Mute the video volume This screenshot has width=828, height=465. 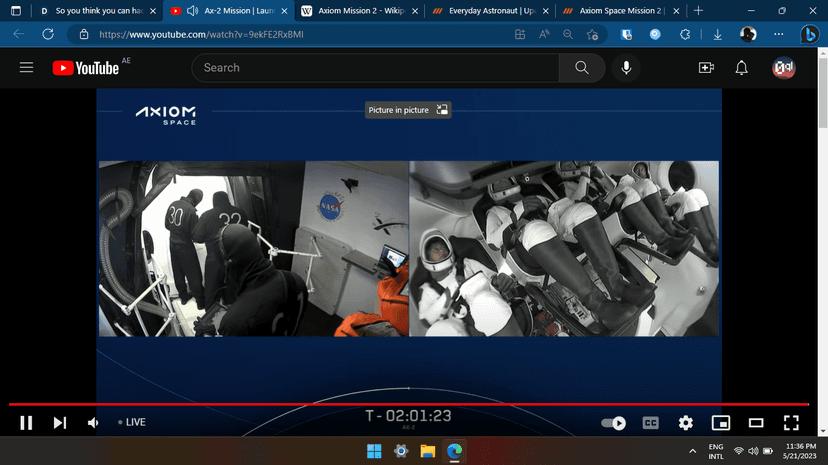coord(93,423)
